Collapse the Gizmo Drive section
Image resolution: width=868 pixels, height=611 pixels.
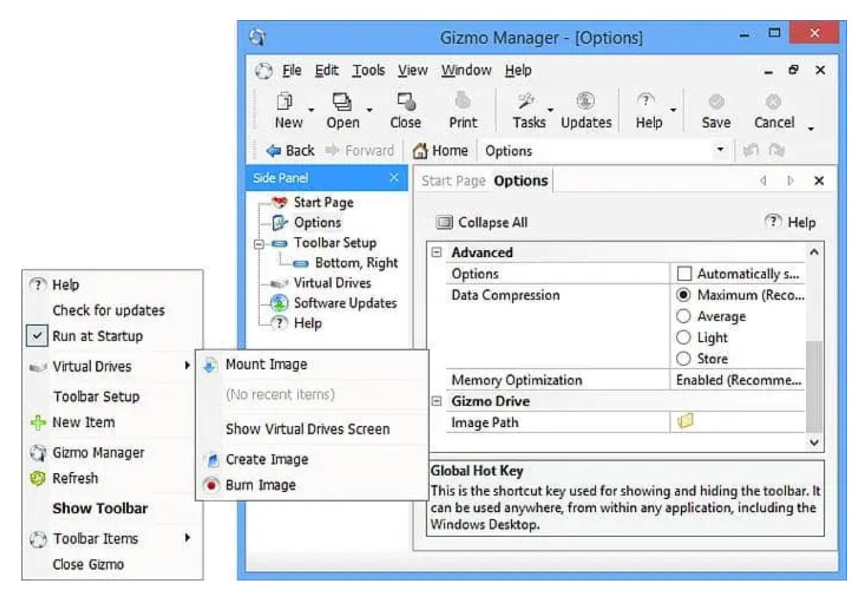437,401
